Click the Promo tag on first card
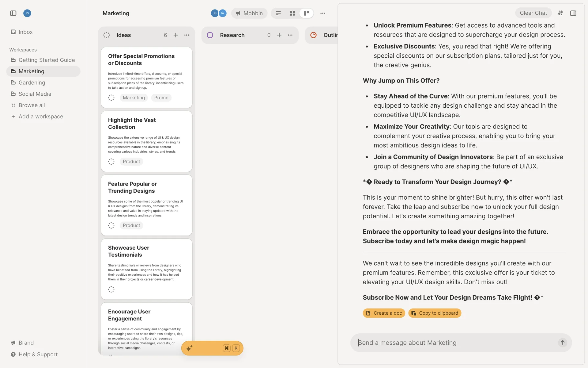Screen dimensions: 588x368 click(161, 98)
